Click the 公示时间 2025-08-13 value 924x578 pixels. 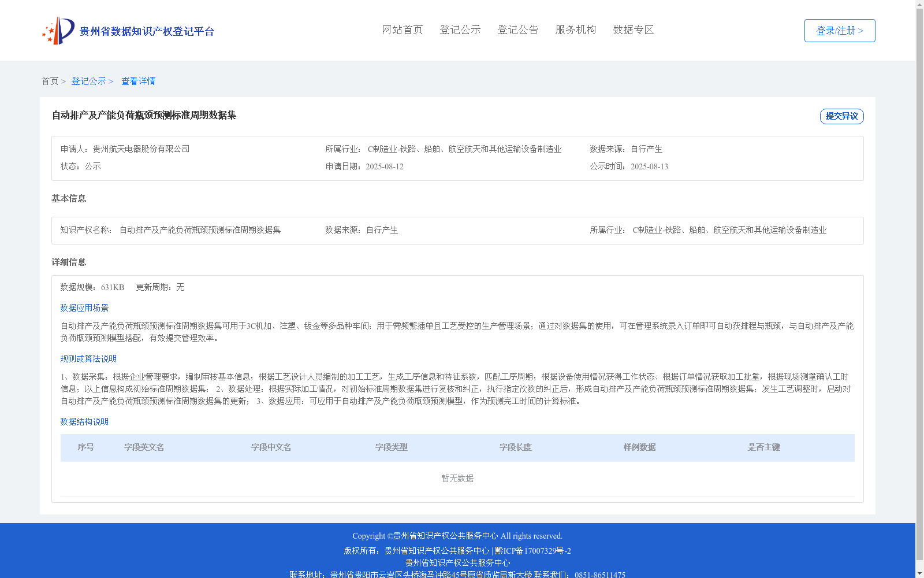649,166
